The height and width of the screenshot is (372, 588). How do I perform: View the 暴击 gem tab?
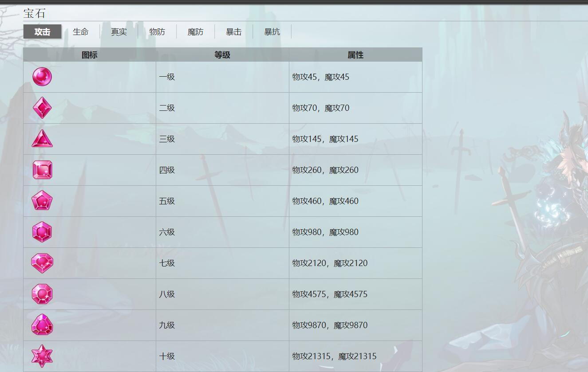[233, 31]
